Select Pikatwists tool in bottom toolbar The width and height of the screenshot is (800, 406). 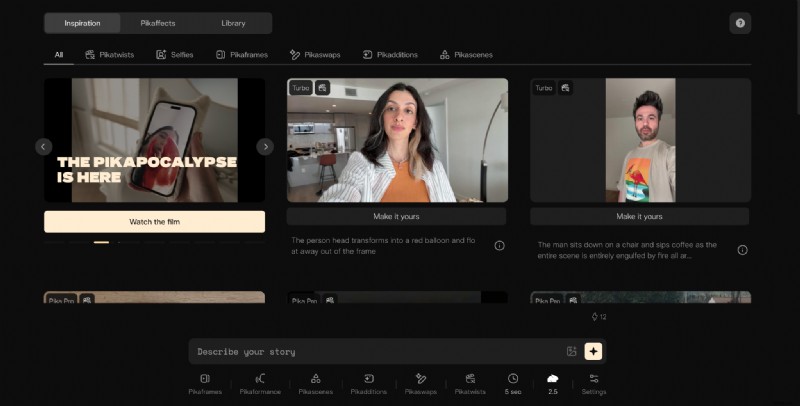pyautogui.click(x=470, y=384)
